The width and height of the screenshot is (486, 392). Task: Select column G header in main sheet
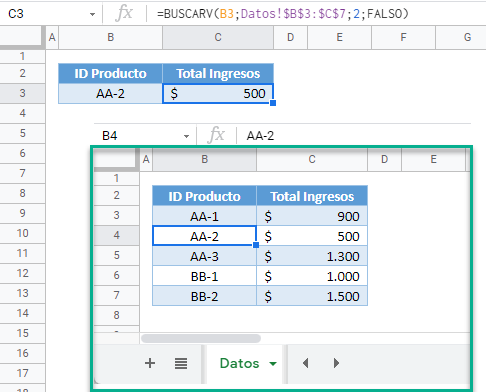462,37
